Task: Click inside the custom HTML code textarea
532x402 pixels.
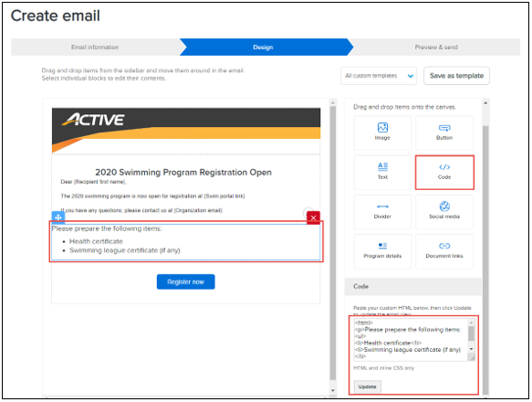Action: [x=411, y=340]
